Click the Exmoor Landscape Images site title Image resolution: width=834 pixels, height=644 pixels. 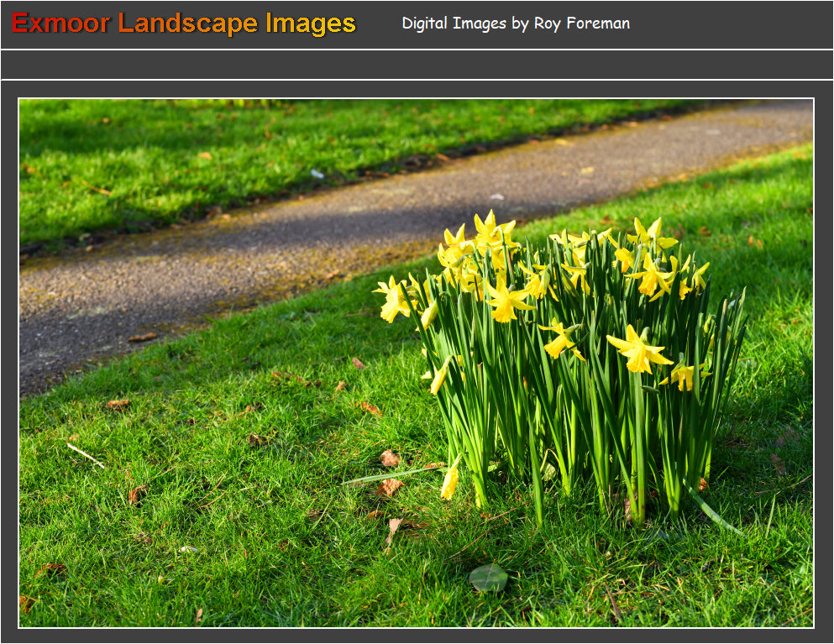tap(184, 24)
